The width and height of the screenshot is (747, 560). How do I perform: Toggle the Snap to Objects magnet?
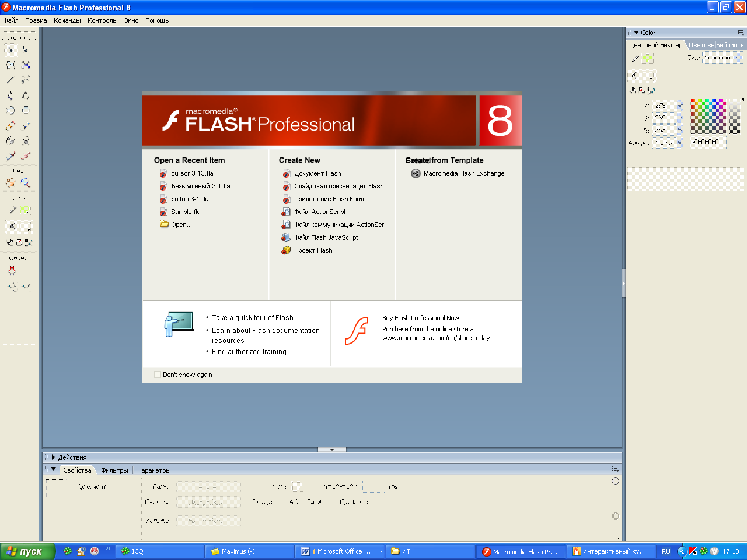click(x=12, y=270)
